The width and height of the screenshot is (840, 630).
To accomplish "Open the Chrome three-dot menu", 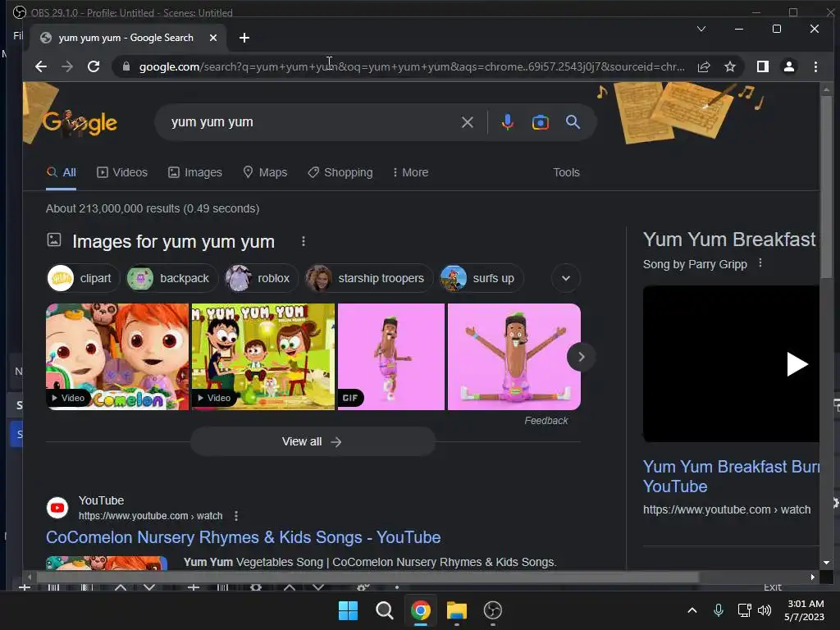I will coord(815,66).
